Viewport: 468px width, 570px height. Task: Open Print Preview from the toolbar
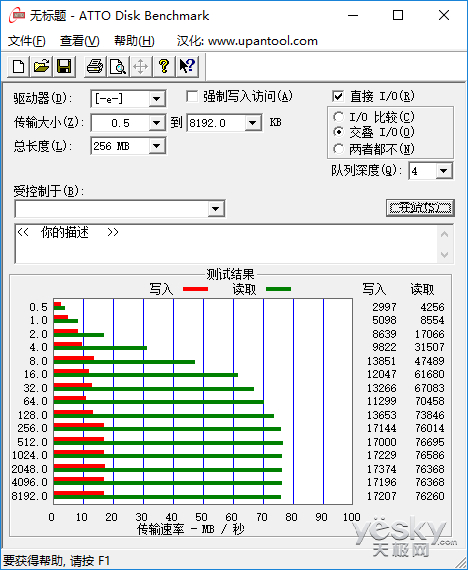coord(118,67)
